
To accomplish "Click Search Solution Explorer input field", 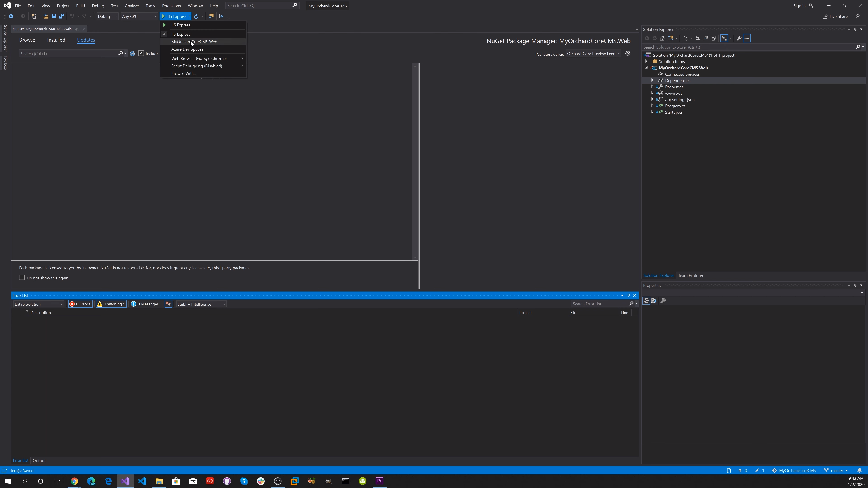I will (x=749, y=47).
